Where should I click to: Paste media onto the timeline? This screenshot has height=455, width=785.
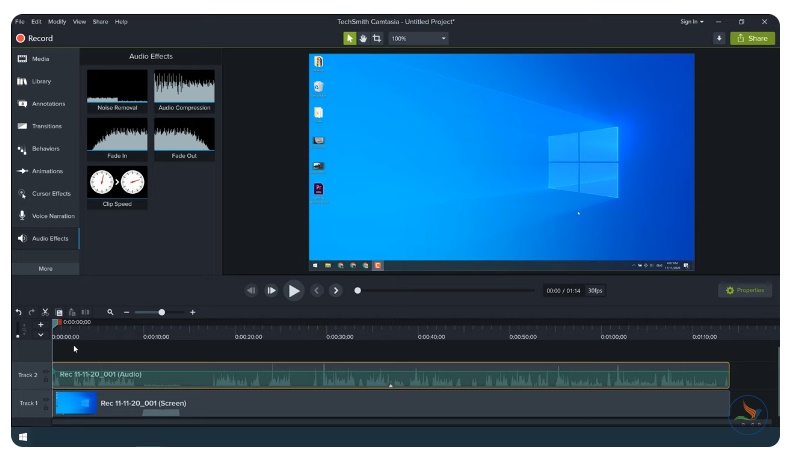pos(72,312)
